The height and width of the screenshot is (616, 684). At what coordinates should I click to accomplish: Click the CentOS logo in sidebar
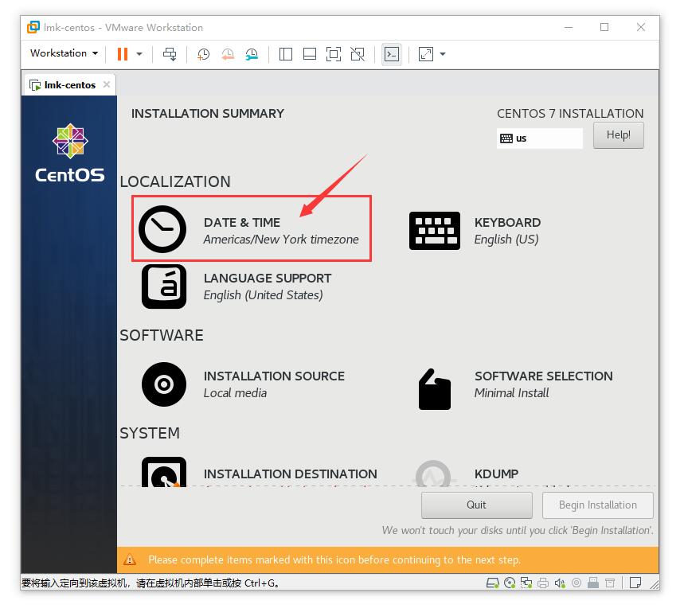(x=70, y=154)
